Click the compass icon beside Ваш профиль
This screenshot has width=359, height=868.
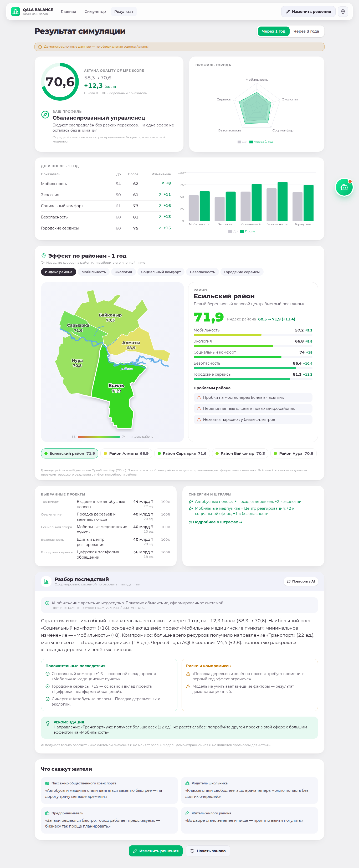click(45, 115)
